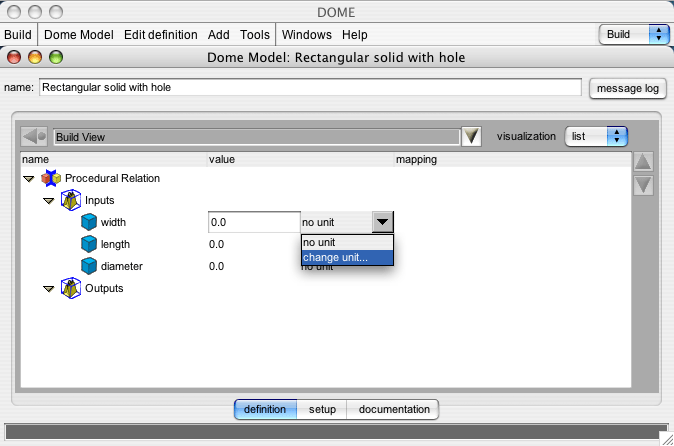Select the diameter row label
The width and height of the screenshot is (674, 446).
[x=122, y=266]
